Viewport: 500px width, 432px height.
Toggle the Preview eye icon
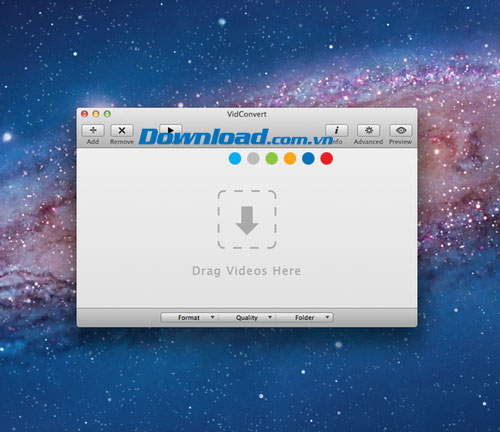tap(401, 130)
